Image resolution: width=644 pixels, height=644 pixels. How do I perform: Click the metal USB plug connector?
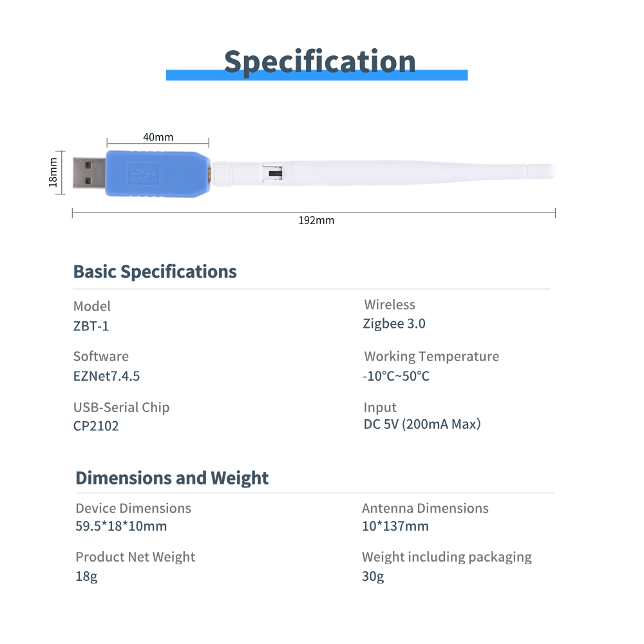89,173
